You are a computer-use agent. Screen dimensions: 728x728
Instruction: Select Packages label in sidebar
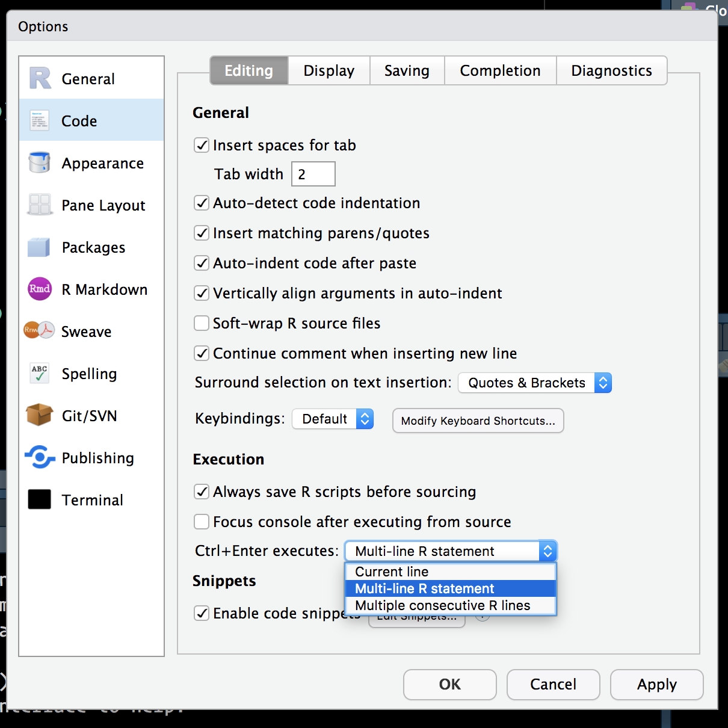click(x=94, y=247)
